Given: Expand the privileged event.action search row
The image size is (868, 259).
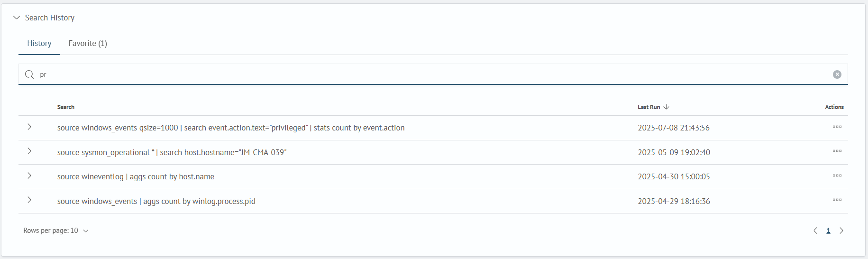Looking at the screenshot, I should coord(29,127).
